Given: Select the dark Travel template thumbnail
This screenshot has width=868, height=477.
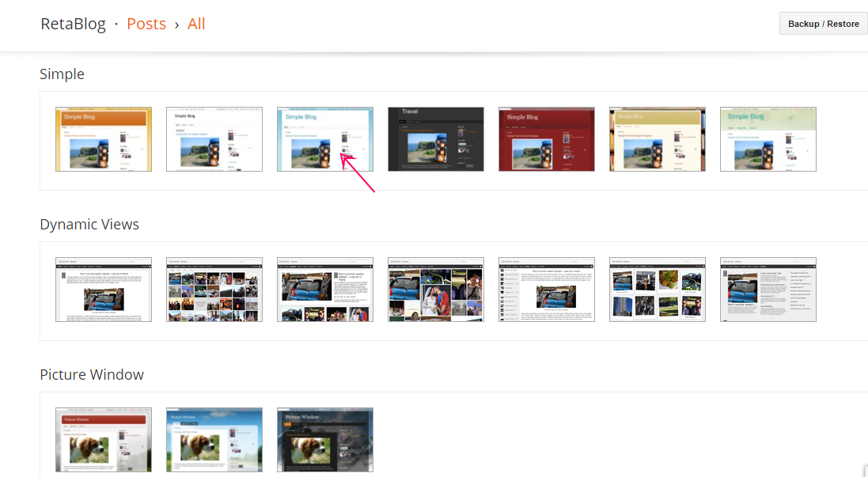Looking at the screenshot, I should pyautogui.click(x=436, y=139).
